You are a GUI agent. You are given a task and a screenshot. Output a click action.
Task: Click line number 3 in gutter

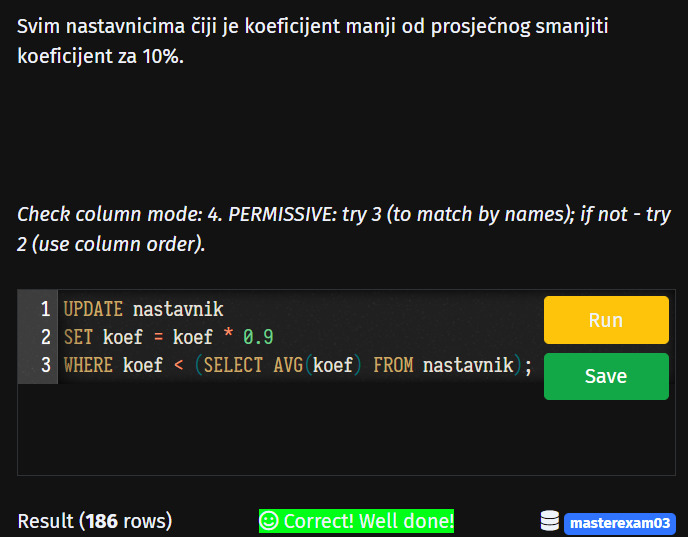46,365
